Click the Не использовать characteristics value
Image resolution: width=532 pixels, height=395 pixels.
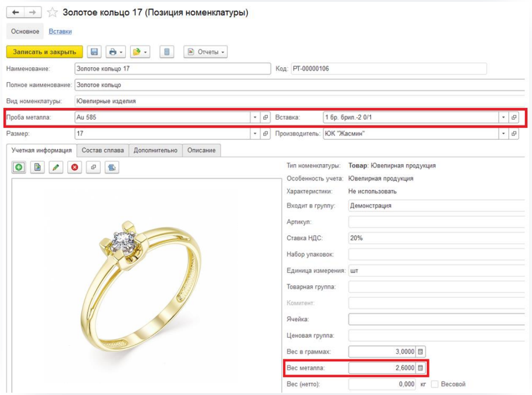click(x=372, y=192)
